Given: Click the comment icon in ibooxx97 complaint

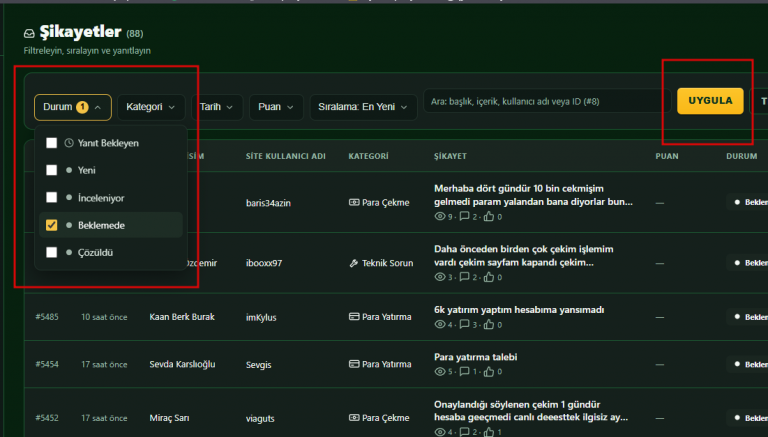Looking at the screenshot, I should pyautogui.click(x=464, y=277).
